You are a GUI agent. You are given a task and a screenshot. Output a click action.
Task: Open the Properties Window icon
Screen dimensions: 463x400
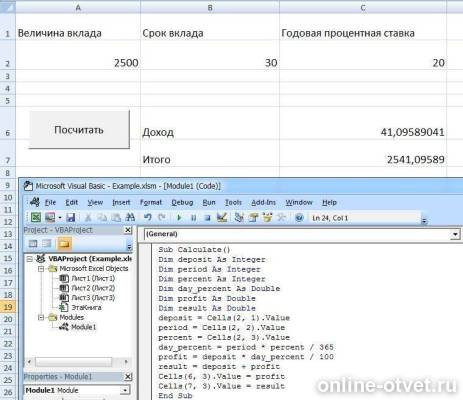253,218
